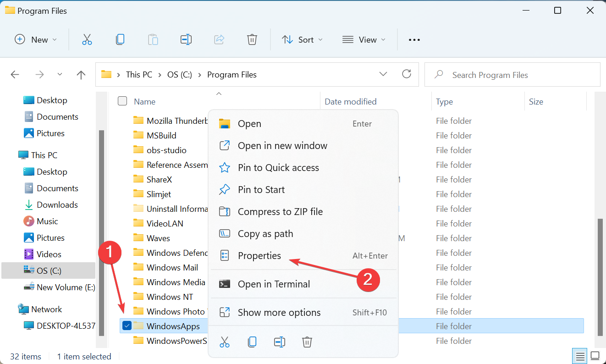This screenshot has height=364, width=606.
Task: Click the Rename icon in the top toolbar
Action: pyautogui.click(x=186, y=40)
